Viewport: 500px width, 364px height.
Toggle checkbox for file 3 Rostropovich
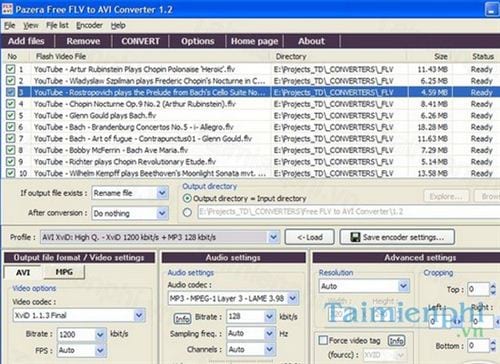pos(11,92)
